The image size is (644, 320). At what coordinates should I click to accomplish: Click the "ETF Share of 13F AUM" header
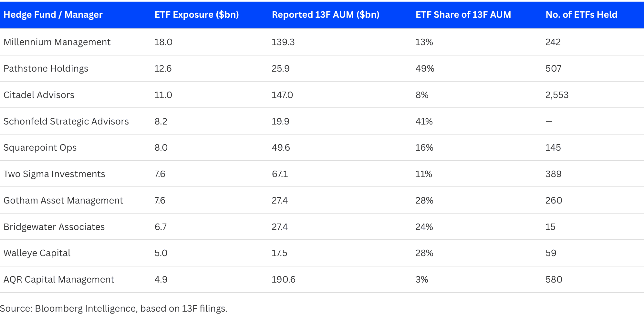point(463,15)
